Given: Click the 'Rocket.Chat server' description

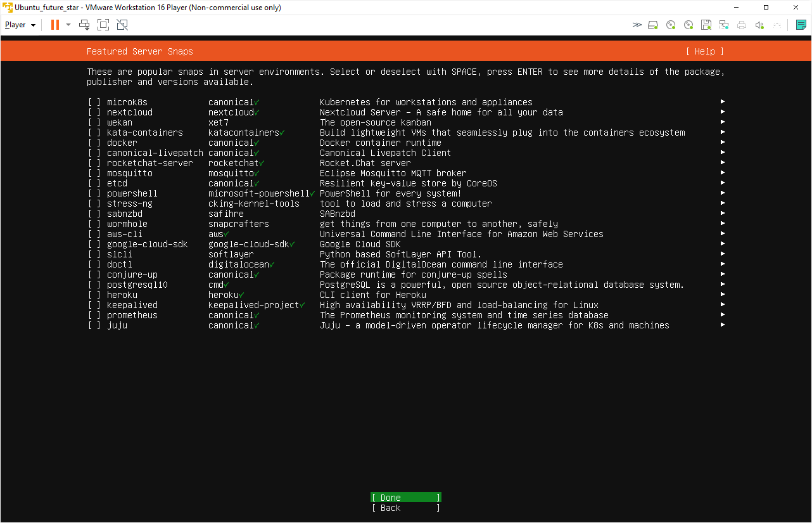Looking at the screenshot, I should [x=365, y=163].
